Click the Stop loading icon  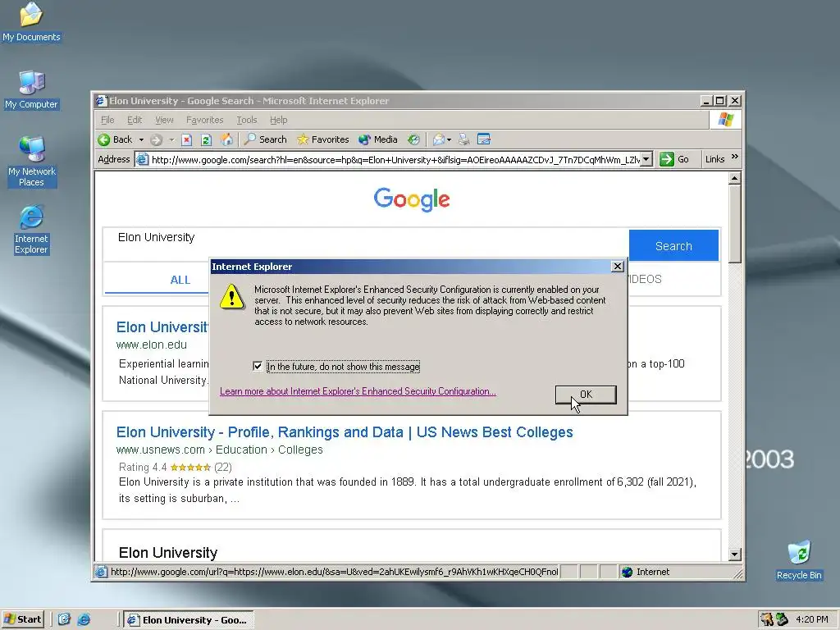tap(186, 139)
